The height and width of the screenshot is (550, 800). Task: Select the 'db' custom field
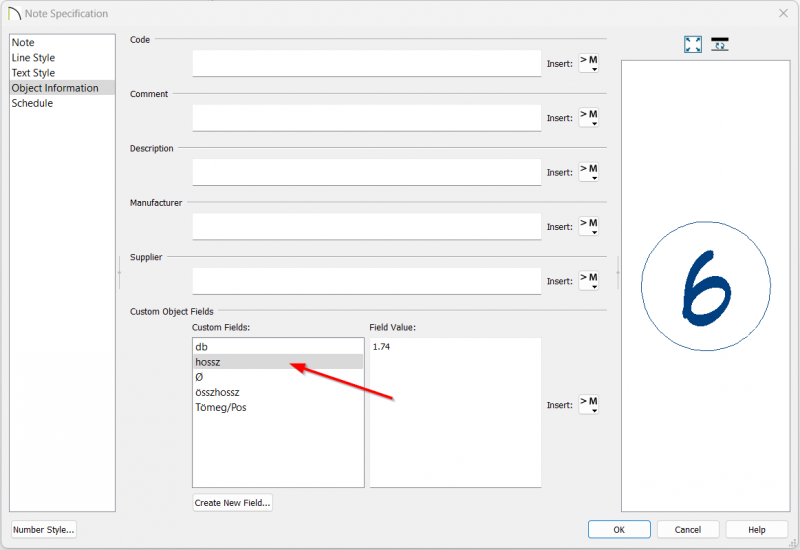click(278, 347)
